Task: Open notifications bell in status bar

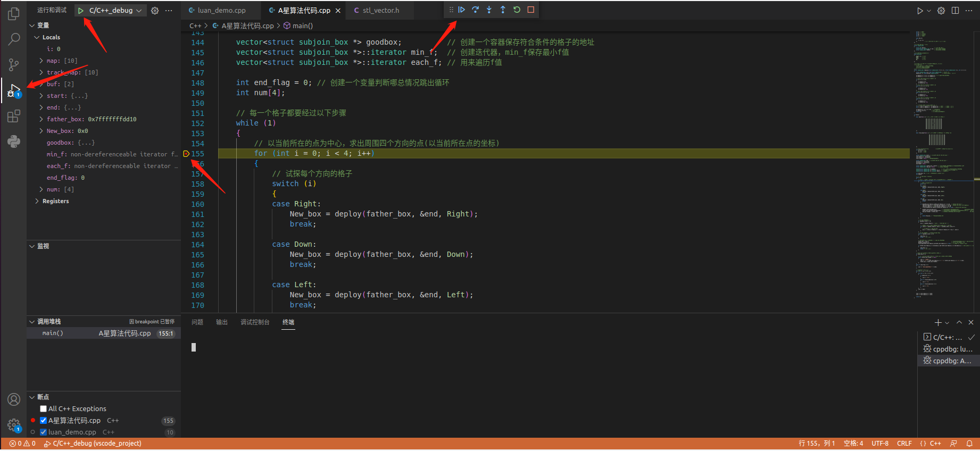Action: [969, 444]
